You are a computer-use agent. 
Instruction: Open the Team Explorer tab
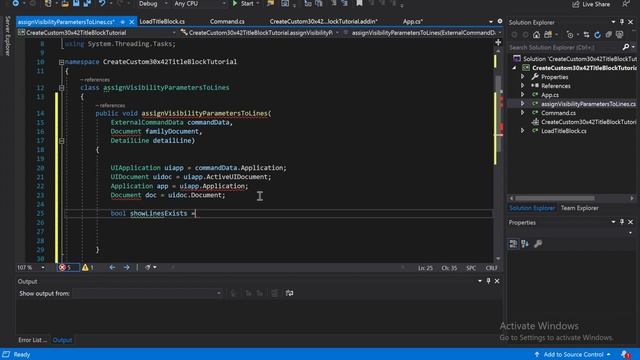click(x=579, y=208)
